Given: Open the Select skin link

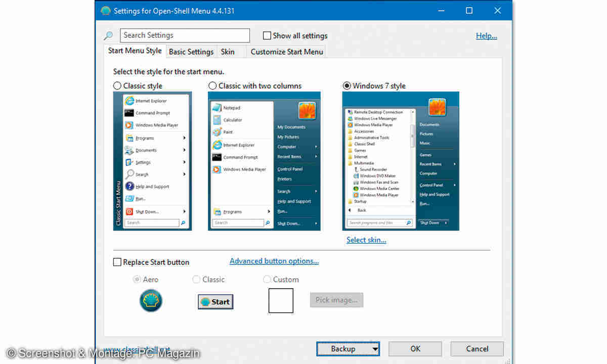Looking at the screenshot, I should tap(366, 240).
